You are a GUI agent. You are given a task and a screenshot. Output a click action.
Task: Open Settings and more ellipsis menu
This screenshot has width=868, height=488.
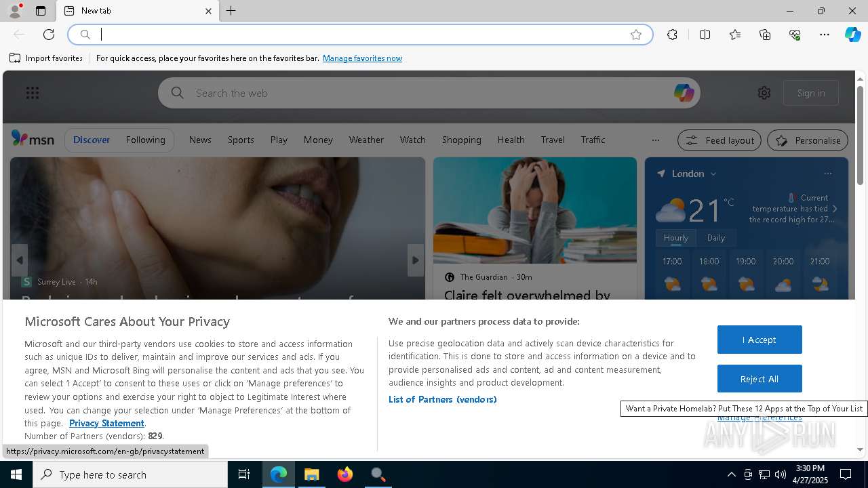click(825, 35)
